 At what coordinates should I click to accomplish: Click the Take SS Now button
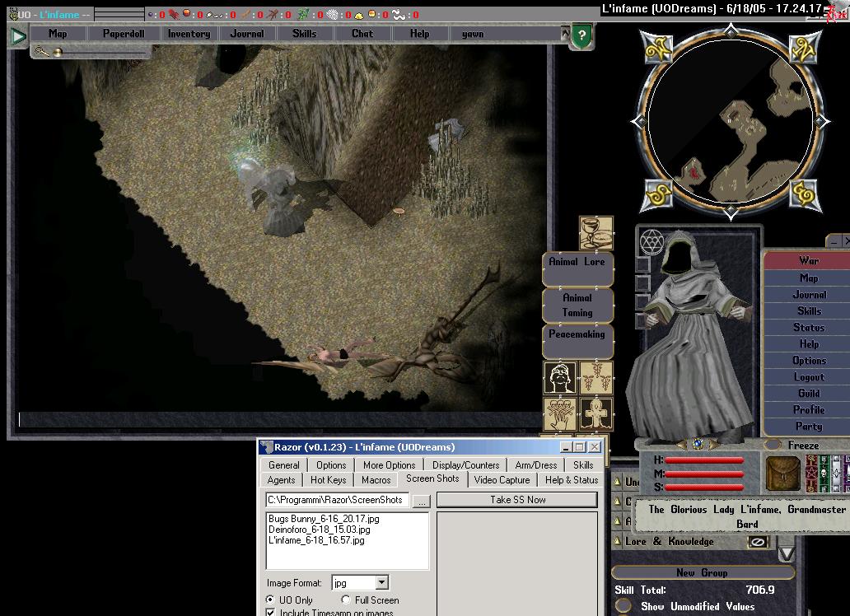[x=518, y=500]
